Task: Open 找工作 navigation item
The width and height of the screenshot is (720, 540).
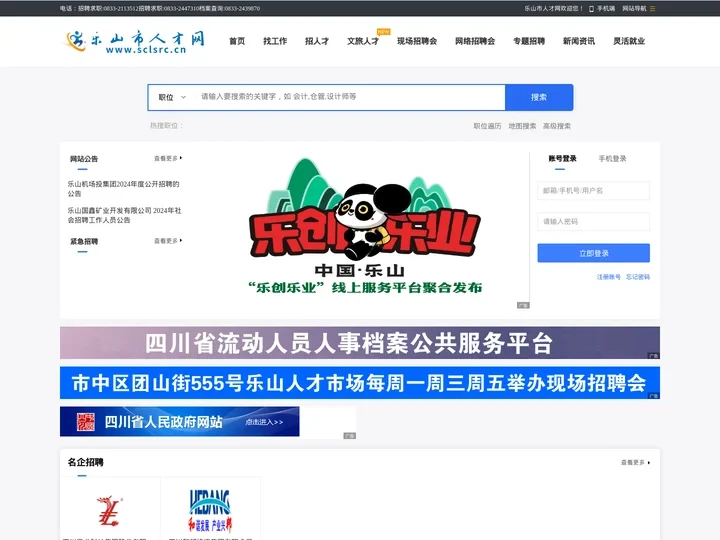Action: [x=275, y=41]
